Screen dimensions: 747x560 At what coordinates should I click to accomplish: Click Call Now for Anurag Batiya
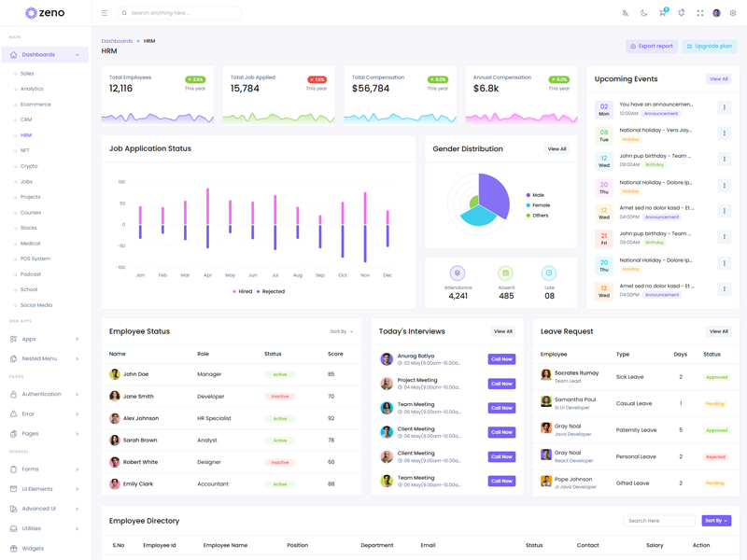501,359
